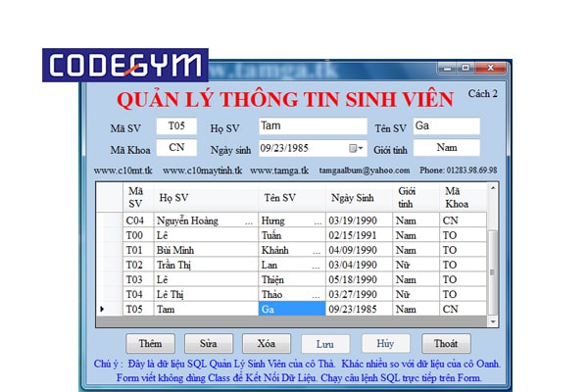Click the www.c10mt.tk link text
Image resolution: width=588 pixels, height=392 pixels.
(123, 171)
